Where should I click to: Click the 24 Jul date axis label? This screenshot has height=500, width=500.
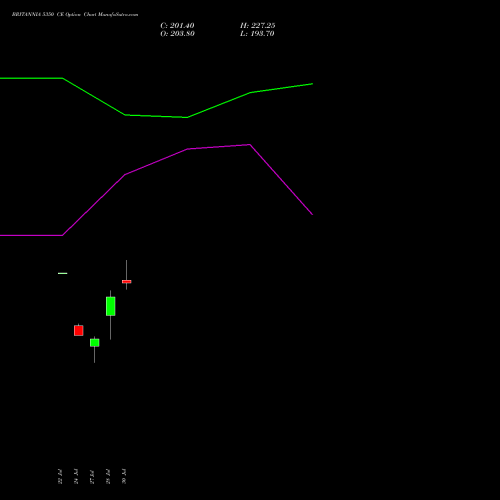(x=76, y=476)
